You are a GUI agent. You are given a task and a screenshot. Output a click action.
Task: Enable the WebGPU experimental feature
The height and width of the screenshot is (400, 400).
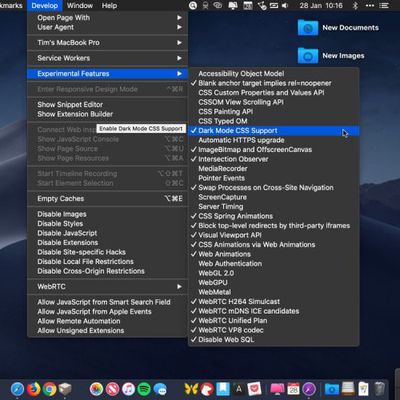[274, 283]
